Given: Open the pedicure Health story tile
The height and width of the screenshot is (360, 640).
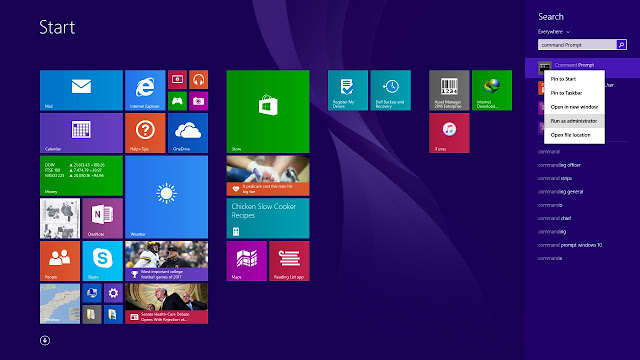Looking at the screenshot, I should point(268,176).
